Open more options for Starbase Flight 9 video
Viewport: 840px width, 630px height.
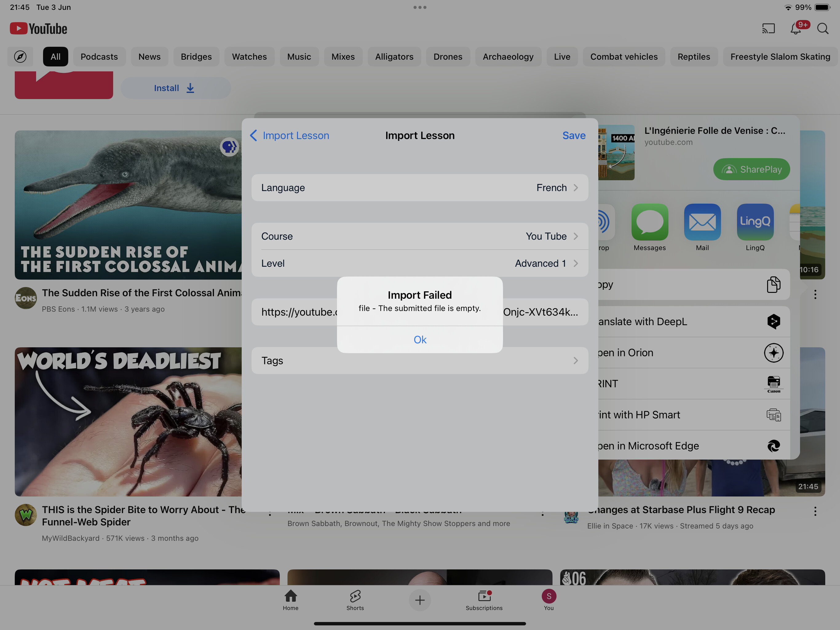click(x=815, y=511)
